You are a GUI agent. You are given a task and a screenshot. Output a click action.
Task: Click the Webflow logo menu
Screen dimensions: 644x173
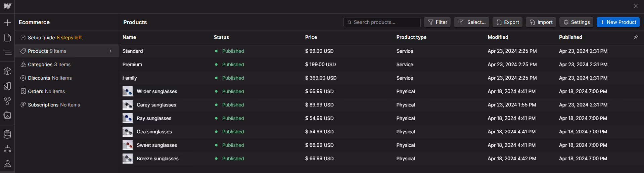click(x=7, y=6)
